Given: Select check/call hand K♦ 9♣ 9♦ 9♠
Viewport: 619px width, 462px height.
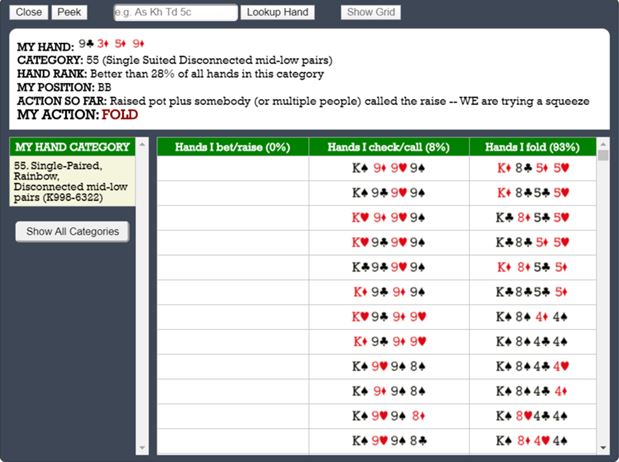Looking at the screenshot, I should (389, 292).
